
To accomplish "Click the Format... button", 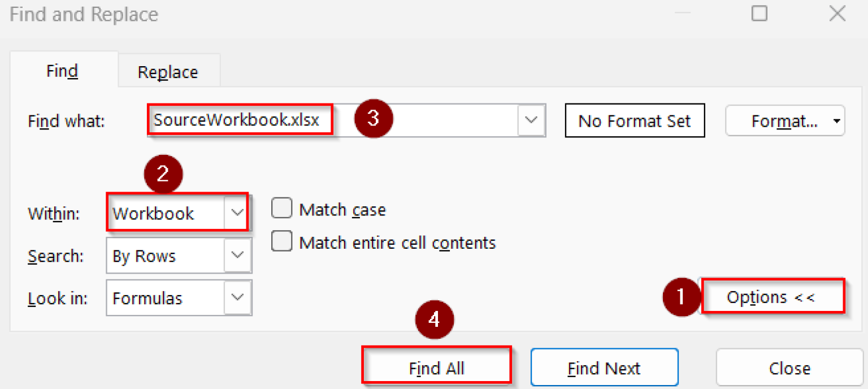I will 779,120.
